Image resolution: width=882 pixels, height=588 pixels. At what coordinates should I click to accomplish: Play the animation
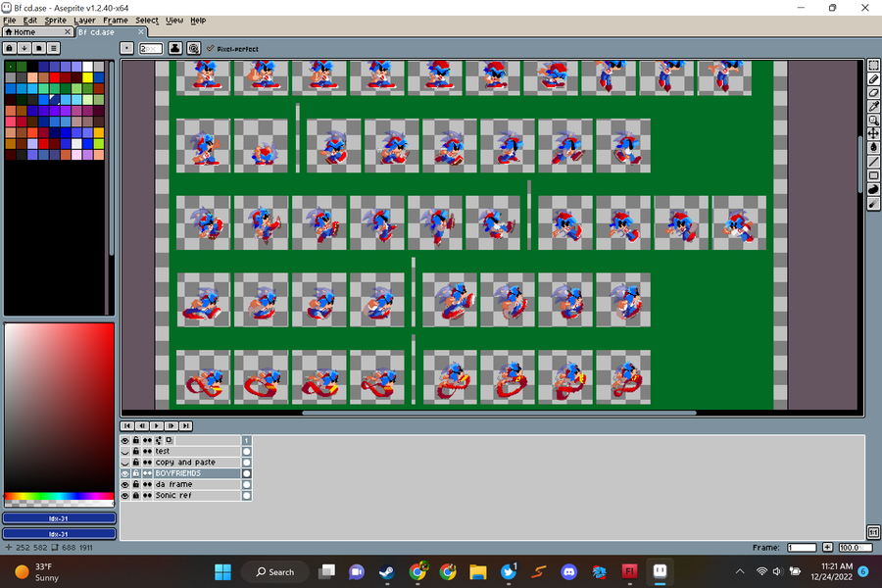pos(157,426)
